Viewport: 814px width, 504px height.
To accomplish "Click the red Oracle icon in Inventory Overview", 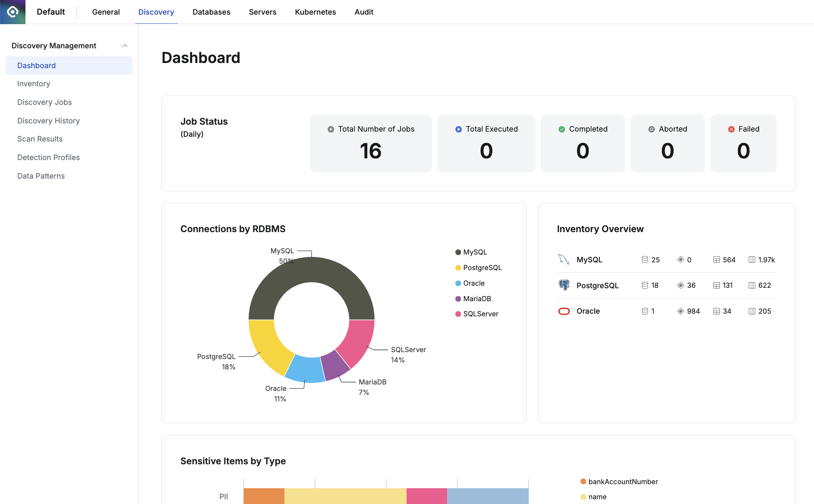I will [564, 311].
